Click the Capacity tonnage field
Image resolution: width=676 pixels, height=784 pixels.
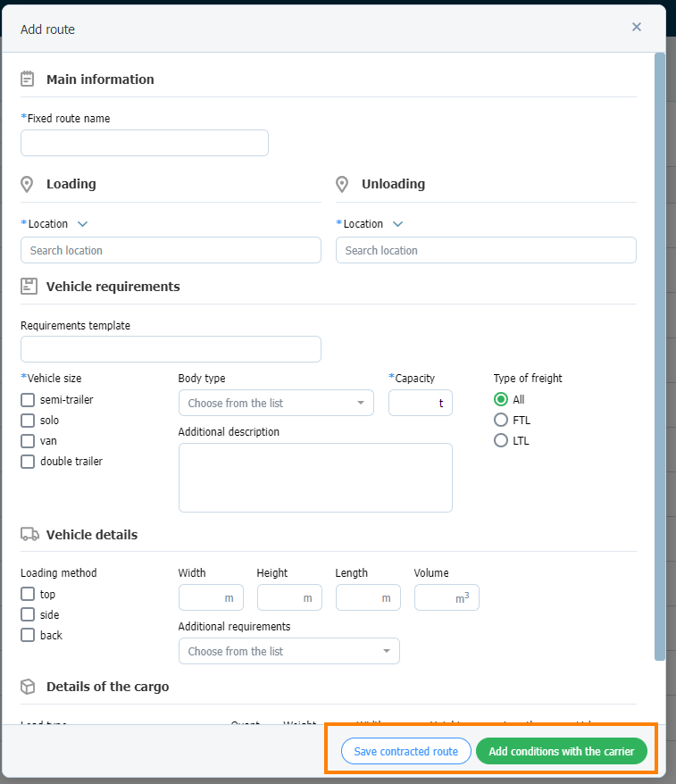click(421, 403)
